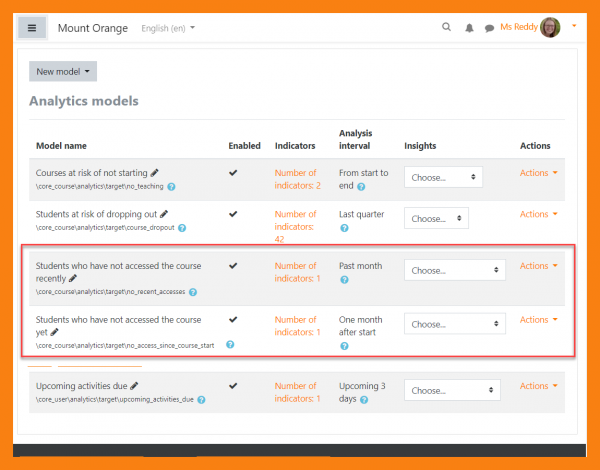The width and height of the screenshot is (600, 470).
Task: Click enabled checkmark for Courses at risk of not starting
Action: coord(233,173)
